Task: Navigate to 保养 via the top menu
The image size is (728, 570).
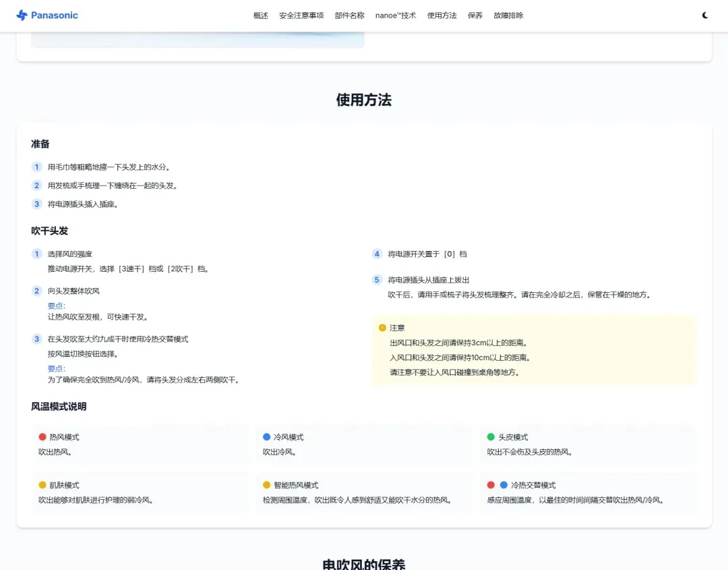Action: (x=475, y=15)
